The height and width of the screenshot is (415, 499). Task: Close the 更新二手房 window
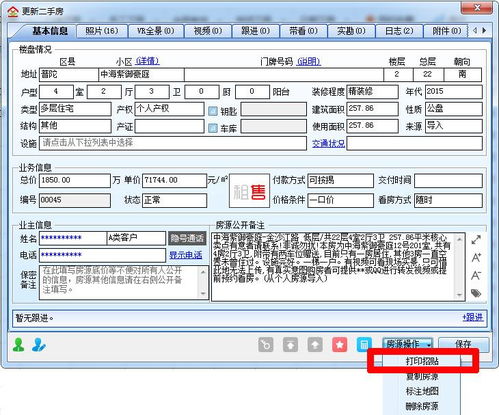click(x=477, y=7)
